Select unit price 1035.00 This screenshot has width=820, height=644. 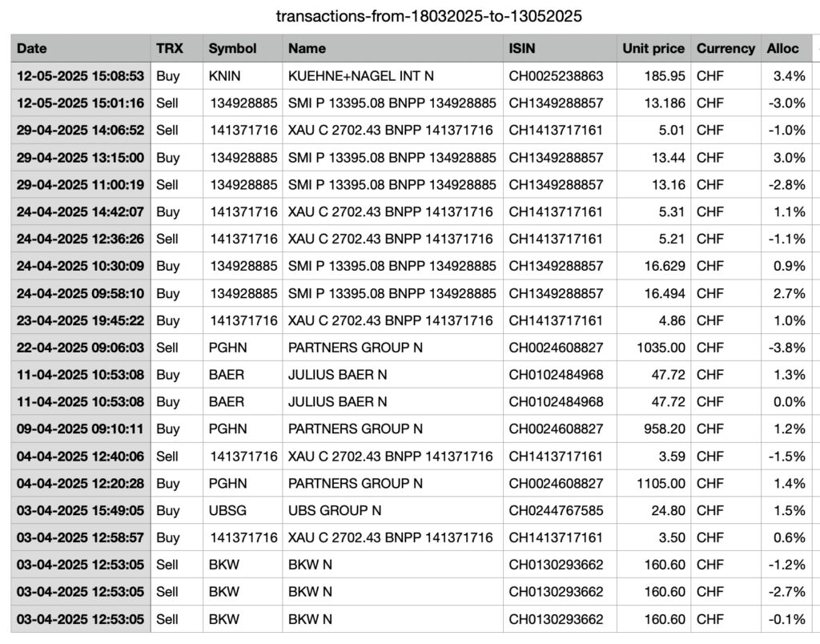tap(653, 348)
